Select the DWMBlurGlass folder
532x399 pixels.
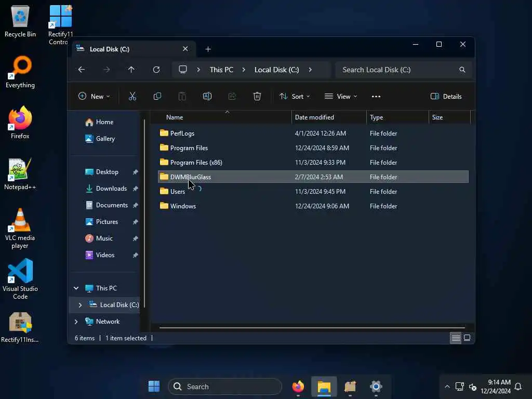(313, 177)
